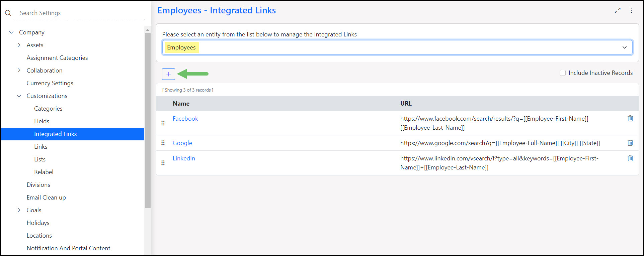
Task: Click the Google search URL text
Action: point(500,143)
